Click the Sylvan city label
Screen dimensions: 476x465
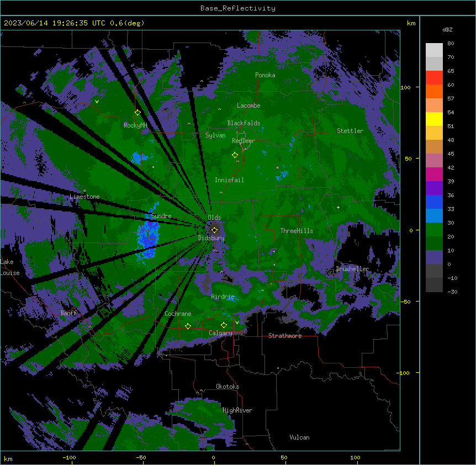215,135
